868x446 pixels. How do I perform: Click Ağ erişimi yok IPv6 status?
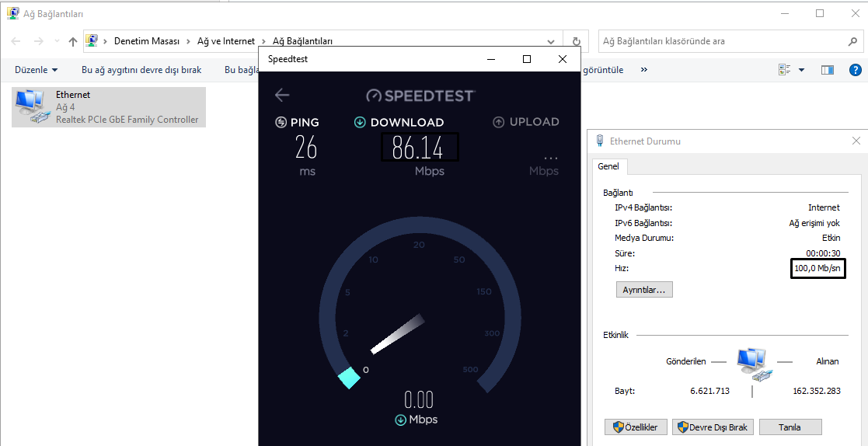[x=814, y=223]
